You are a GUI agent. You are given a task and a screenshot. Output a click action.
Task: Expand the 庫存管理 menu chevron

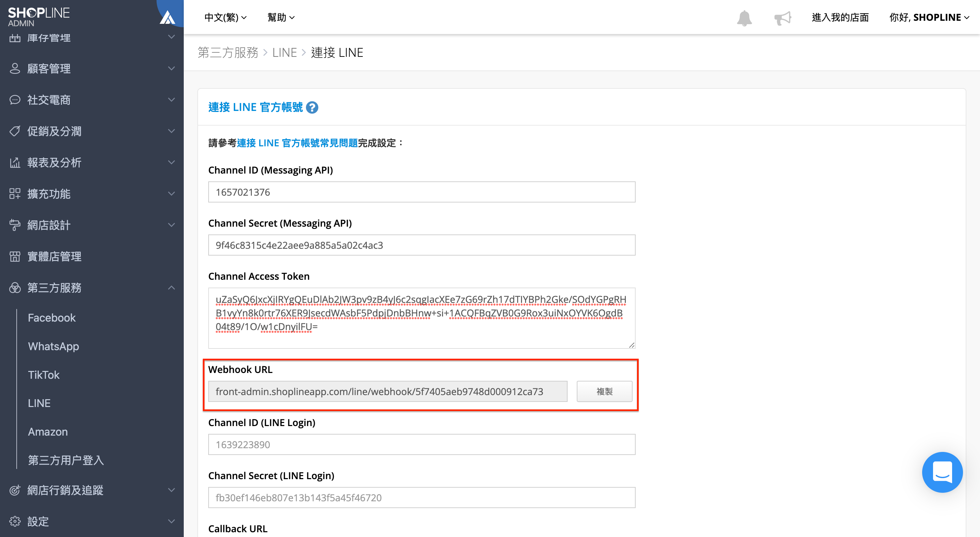(x=171, y=37)
